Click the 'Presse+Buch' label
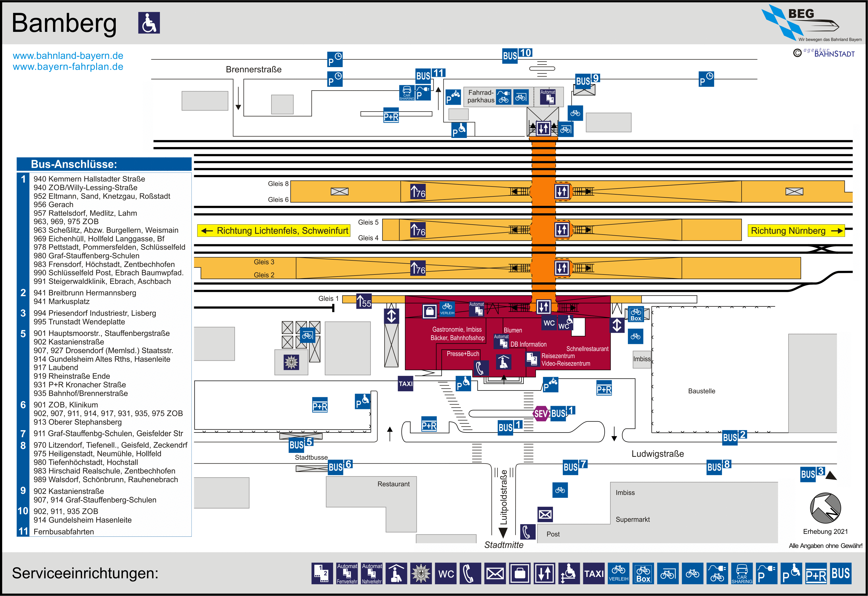This screenshot has width=868, height=596. tap(463, 354)
